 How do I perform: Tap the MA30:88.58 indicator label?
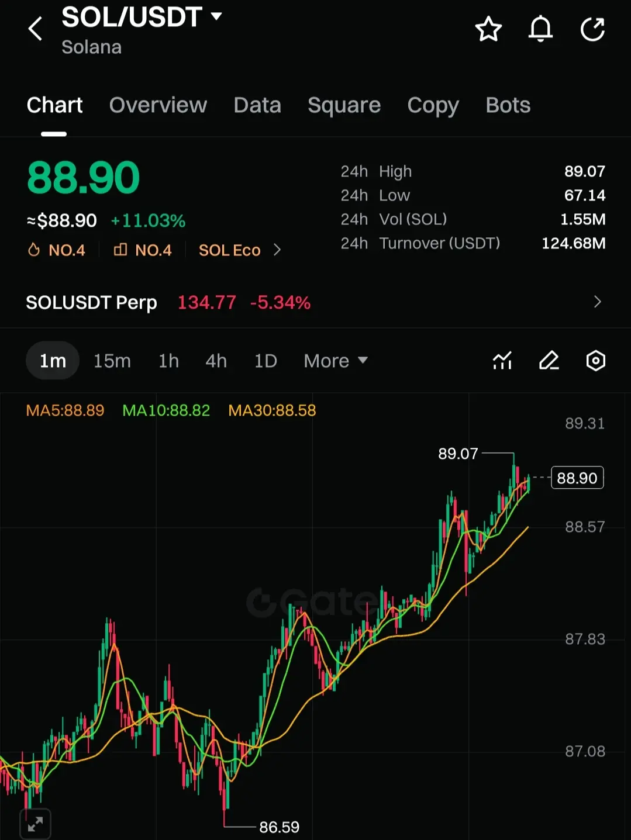point(272,410)
